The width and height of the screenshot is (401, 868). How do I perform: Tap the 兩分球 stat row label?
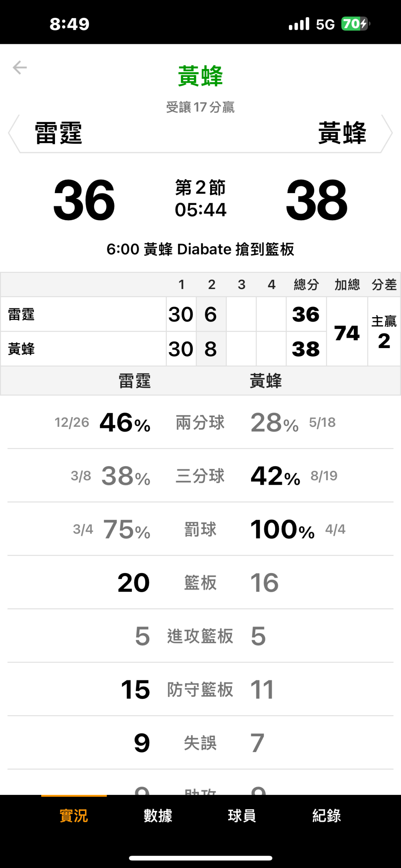coord(200,423)
